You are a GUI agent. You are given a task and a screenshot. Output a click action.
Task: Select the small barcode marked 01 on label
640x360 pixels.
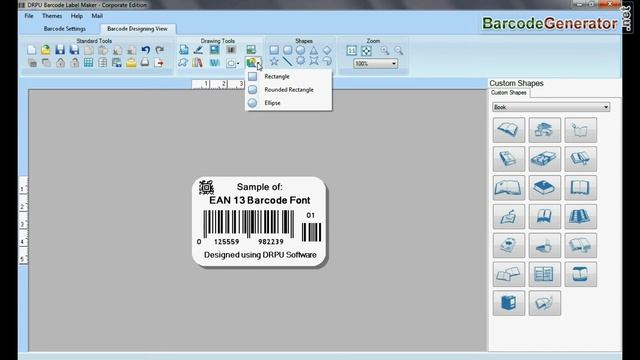coord(311,232)
